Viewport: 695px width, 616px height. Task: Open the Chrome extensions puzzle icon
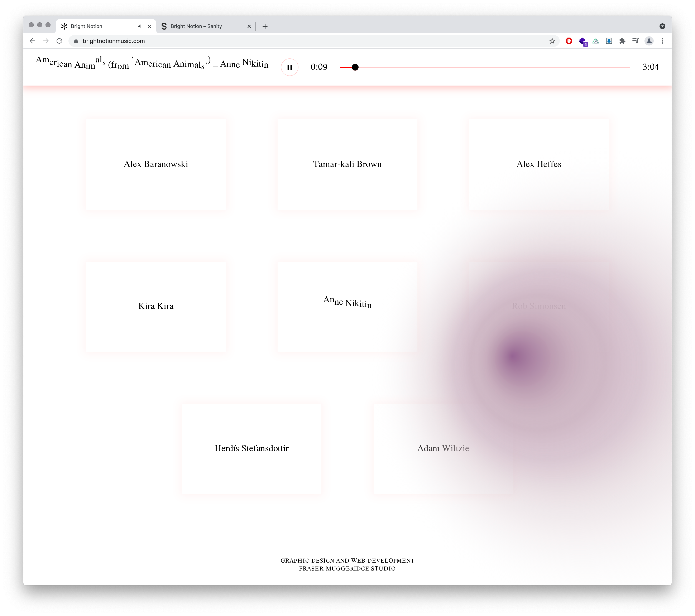pyautogui.click(x=622, y=41)
